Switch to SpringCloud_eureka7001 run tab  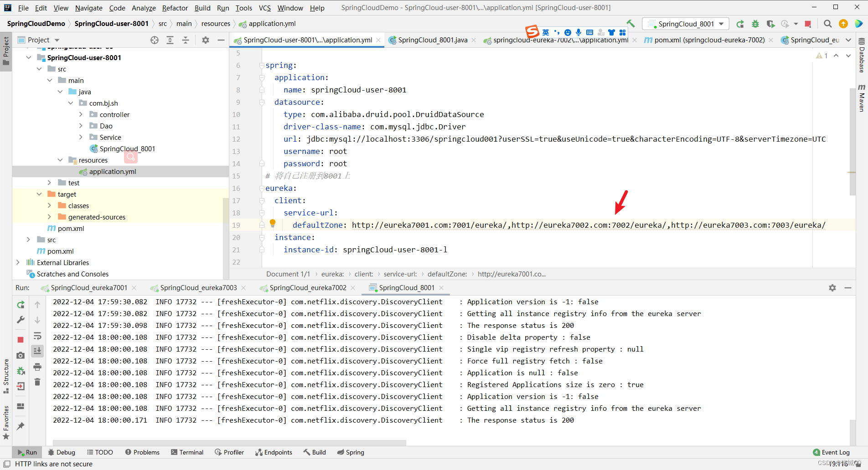click(89, 288)
